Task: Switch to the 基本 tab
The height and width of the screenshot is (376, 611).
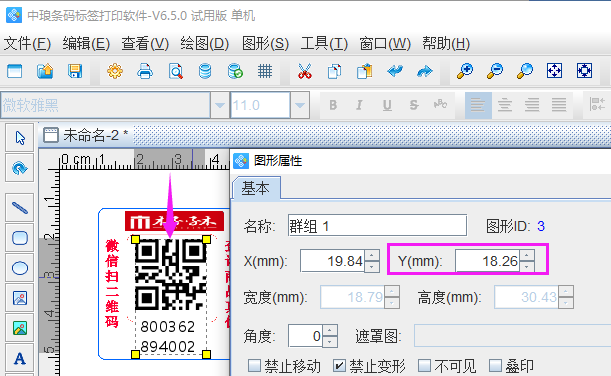Action: [x=256, y=189]
